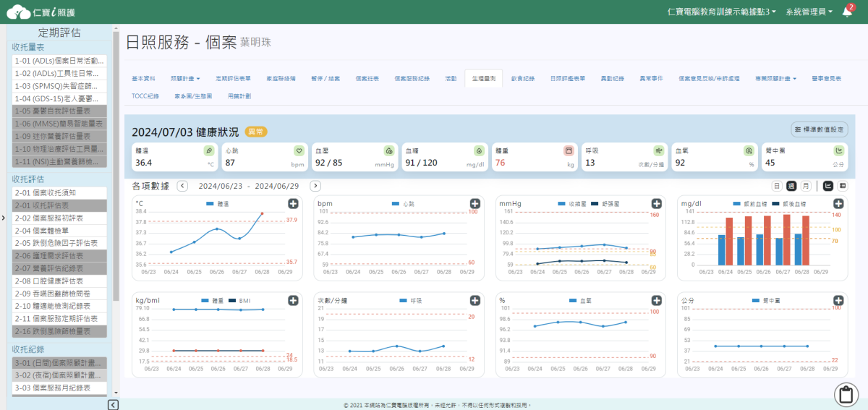
Task: Open 1-03 (SPMSQ) assessment form
Action: tap(60, 86)
